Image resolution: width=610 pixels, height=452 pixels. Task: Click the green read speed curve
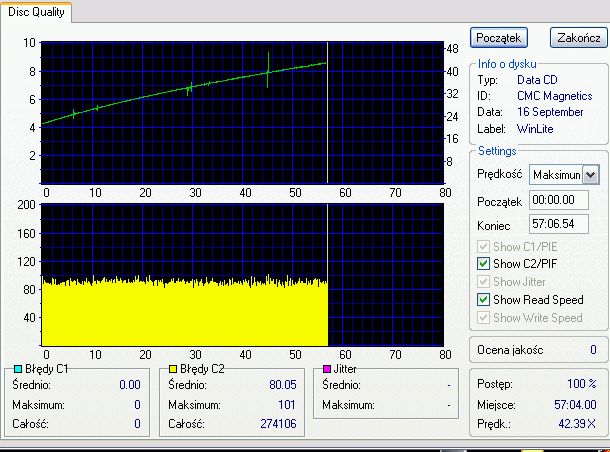point(184,90)
